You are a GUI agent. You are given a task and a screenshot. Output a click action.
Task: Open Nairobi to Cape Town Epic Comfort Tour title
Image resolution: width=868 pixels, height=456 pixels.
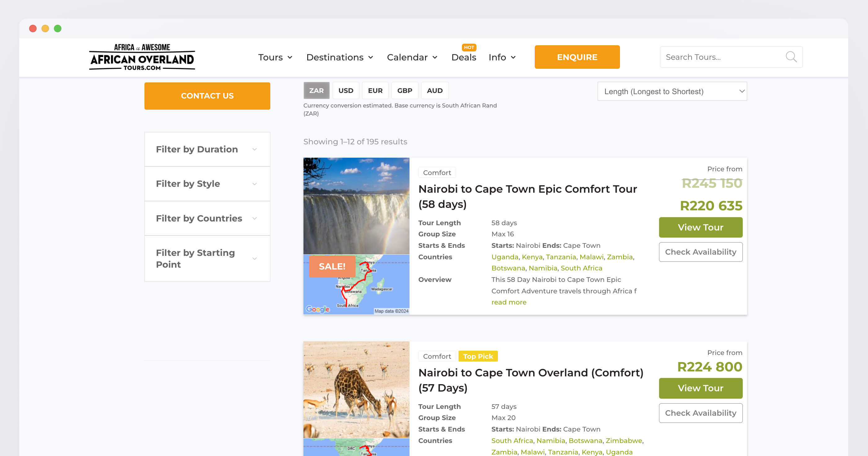pyautogui.click(x=527, y=196)
